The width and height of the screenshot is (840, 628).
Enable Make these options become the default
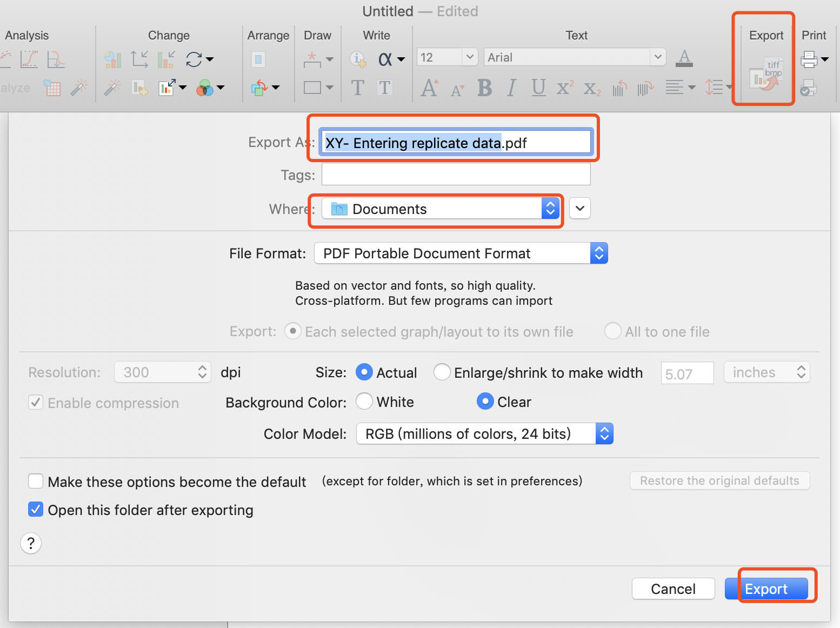point(35,481)
